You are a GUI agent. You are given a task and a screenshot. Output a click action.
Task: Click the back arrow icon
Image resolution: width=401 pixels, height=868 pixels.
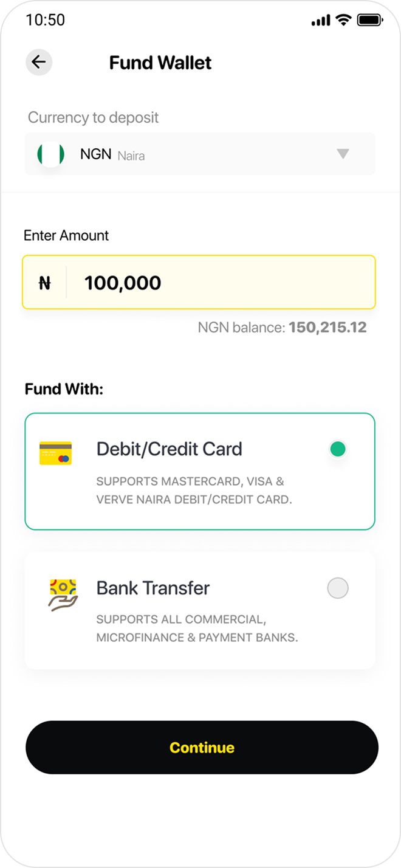click(39, 62)
